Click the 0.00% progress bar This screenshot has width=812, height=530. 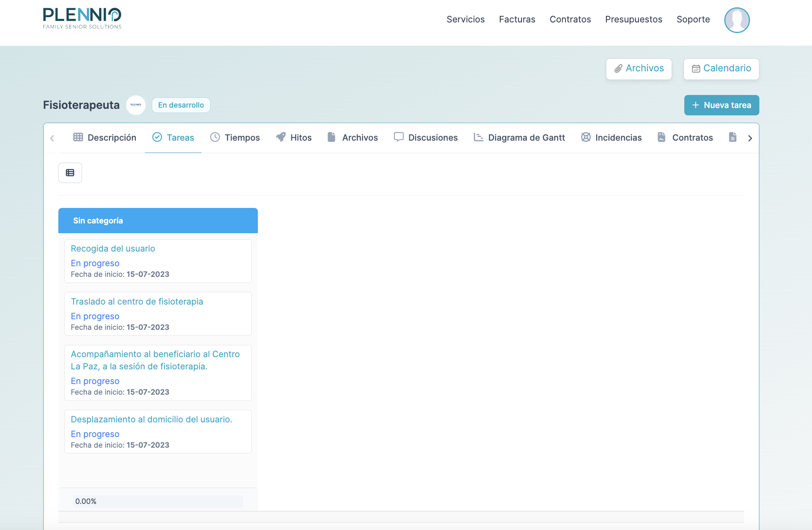[x=158, y=501]
